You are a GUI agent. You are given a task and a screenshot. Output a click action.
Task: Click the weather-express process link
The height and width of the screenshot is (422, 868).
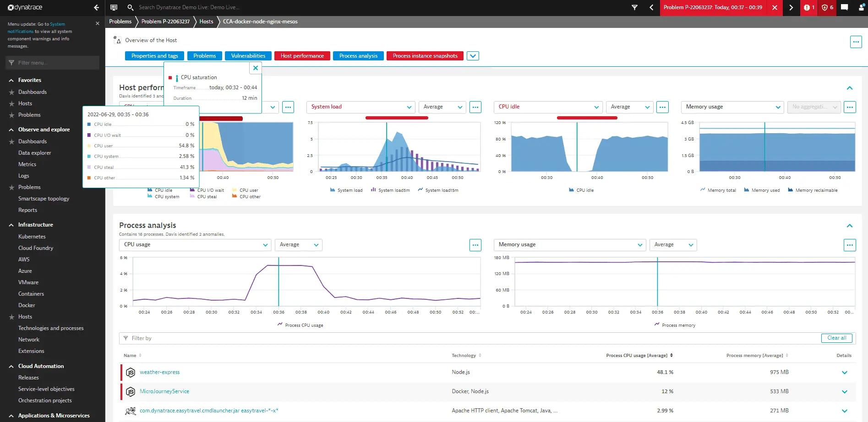click(160, 373)
